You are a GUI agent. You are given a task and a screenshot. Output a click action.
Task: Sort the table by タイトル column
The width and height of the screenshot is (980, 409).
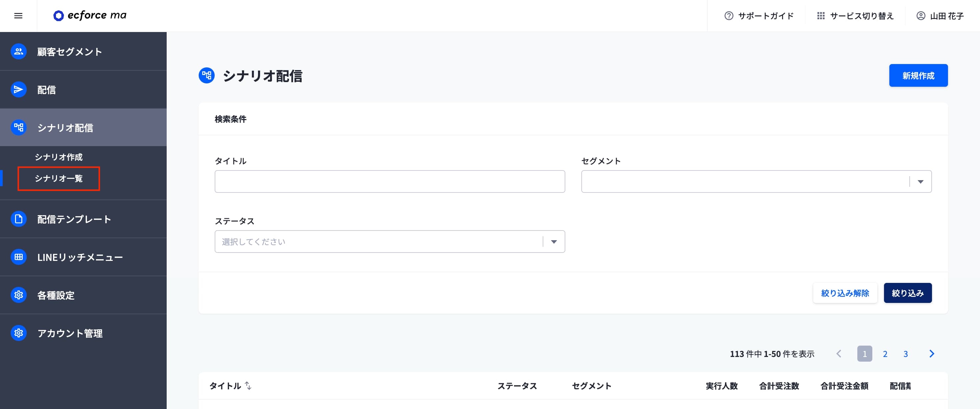(x=248, y=386)
